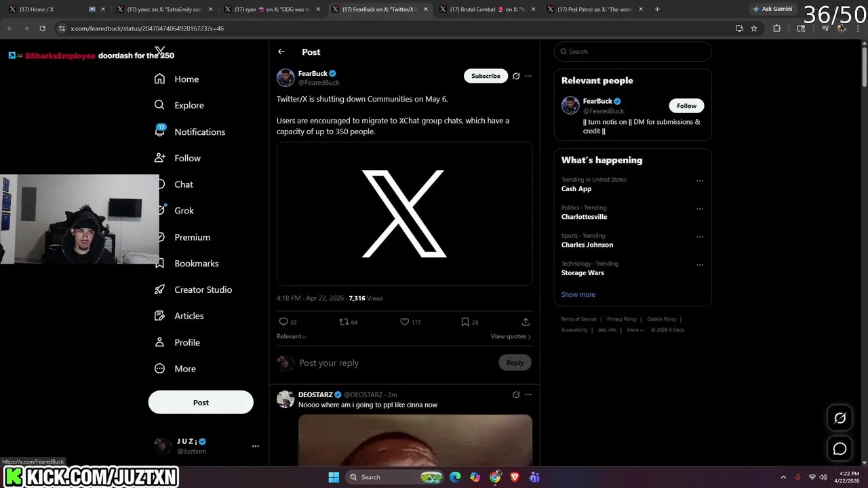The image size is (868, 488).
Task: Open Chrome from the taskbar
Action: coord(495,477)
